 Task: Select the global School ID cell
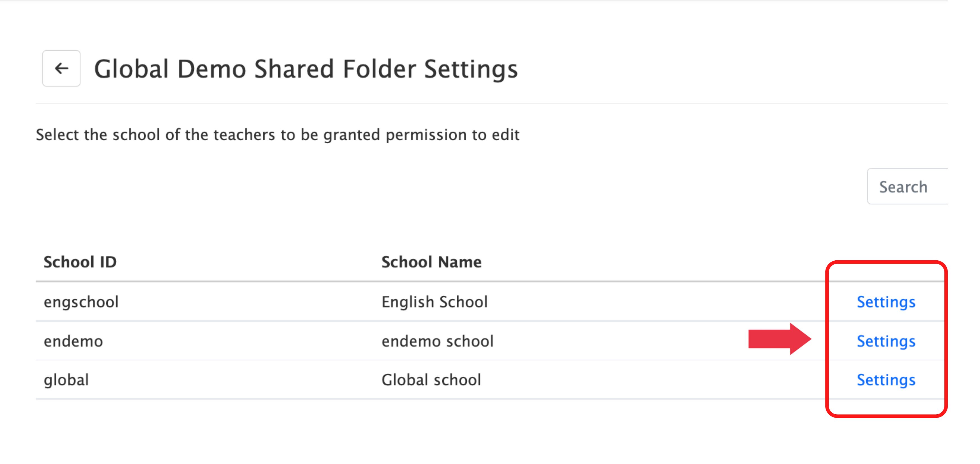tap(66, 380)
